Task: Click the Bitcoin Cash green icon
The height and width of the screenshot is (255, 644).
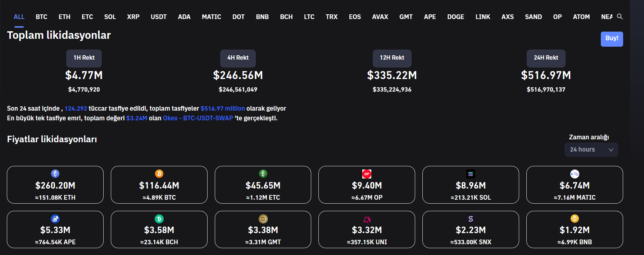Action: 159,219
